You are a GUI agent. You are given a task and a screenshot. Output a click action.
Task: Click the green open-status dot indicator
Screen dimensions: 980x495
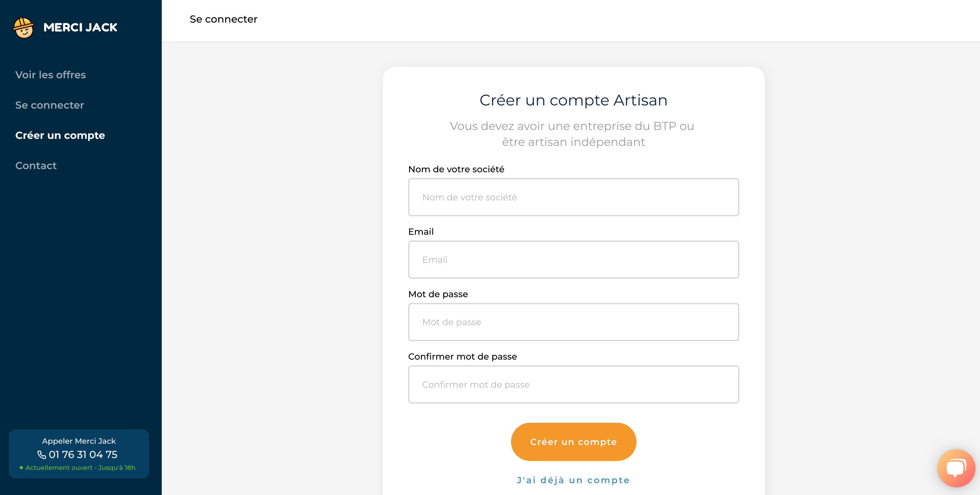(21, 468)
